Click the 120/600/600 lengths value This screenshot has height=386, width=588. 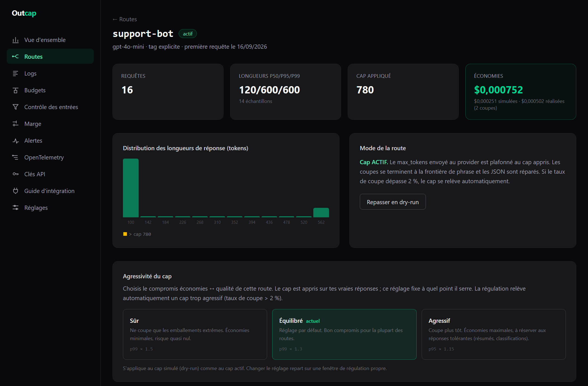(x=269, y=90)
